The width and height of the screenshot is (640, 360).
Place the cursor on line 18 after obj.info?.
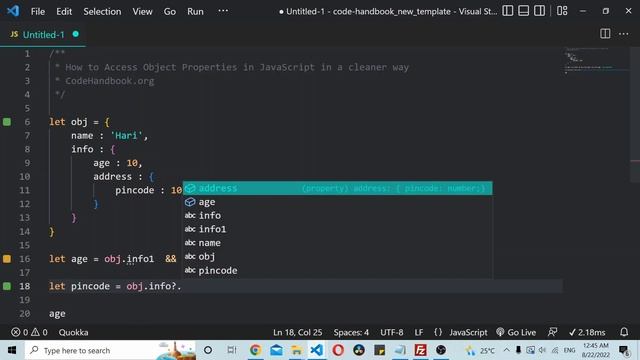[x=182, y=286]
